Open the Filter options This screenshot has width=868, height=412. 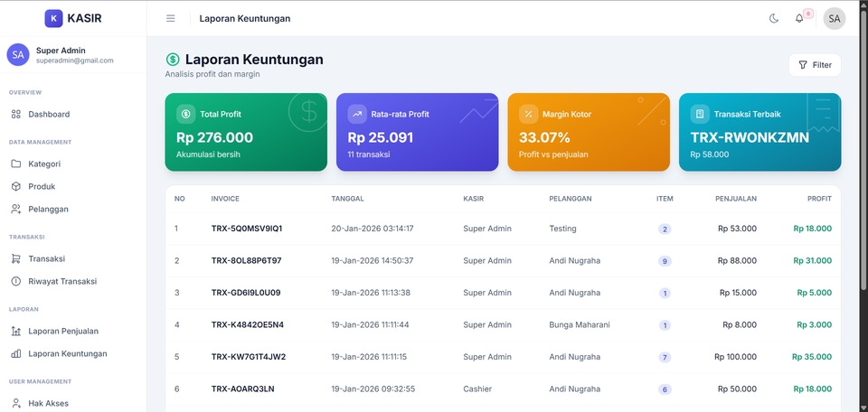[815, 65]
